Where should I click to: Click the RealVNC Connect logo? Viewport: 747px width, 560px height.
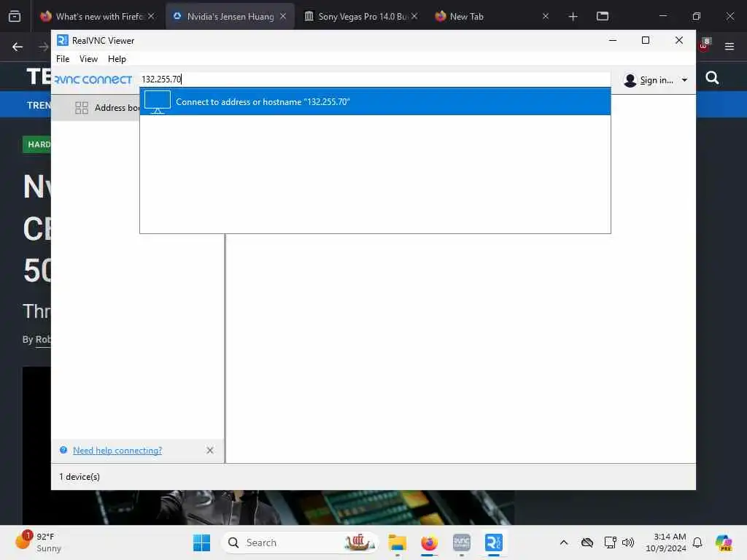pos(93,79)
